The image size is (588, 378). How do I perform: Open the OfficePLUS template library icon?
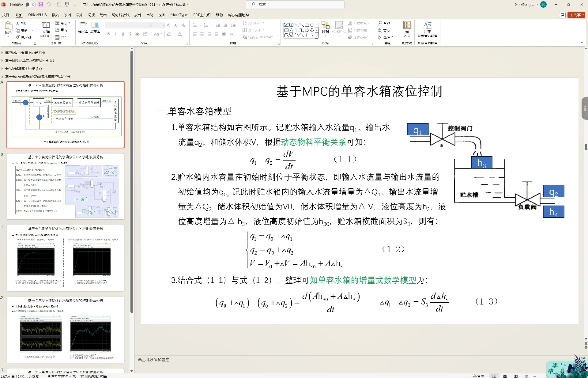[83, 26]
